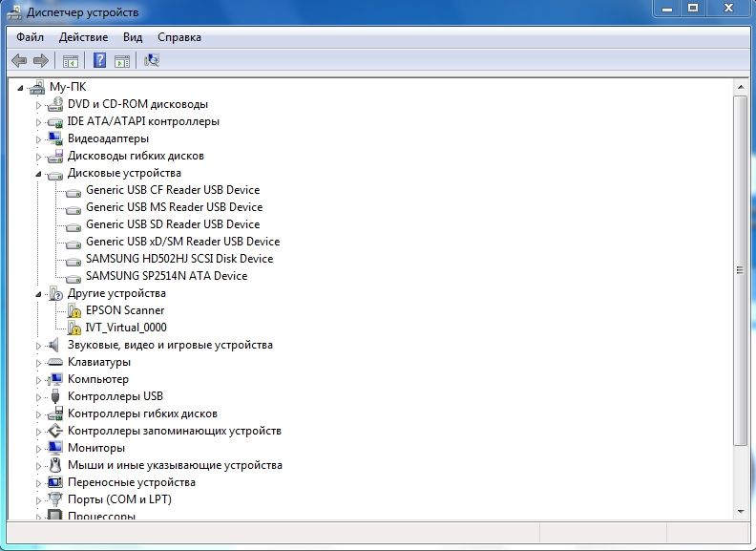
Task: Select Мыши и иные указывающие устройства
Action: click(x=175, y=466)
